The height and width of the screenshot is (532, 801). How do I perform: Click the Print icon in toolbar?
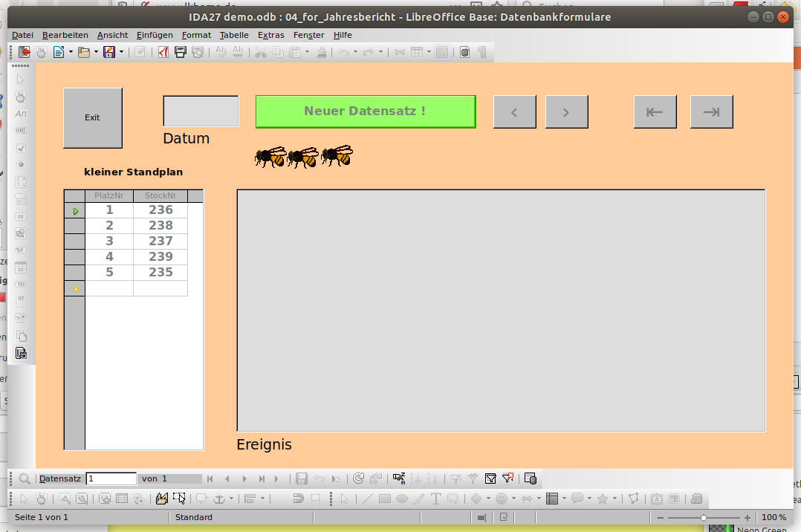[181, 52]
